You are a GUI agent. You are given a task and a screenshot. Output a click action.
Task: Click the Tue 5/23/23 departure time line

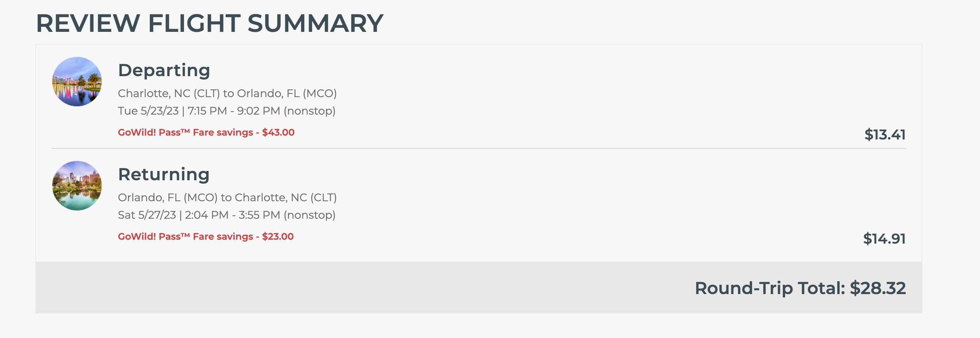(227, 111)
